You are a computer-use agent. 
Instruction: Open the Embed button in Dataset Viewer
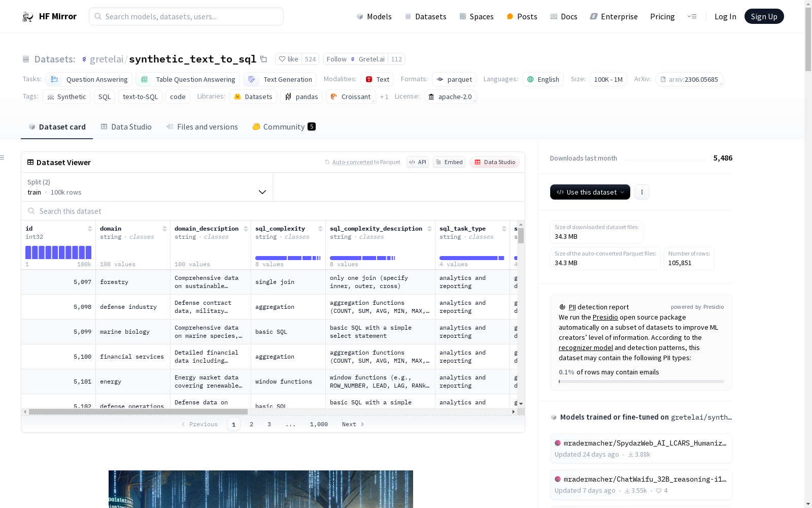pyautogui.click(x=449, y=162)
